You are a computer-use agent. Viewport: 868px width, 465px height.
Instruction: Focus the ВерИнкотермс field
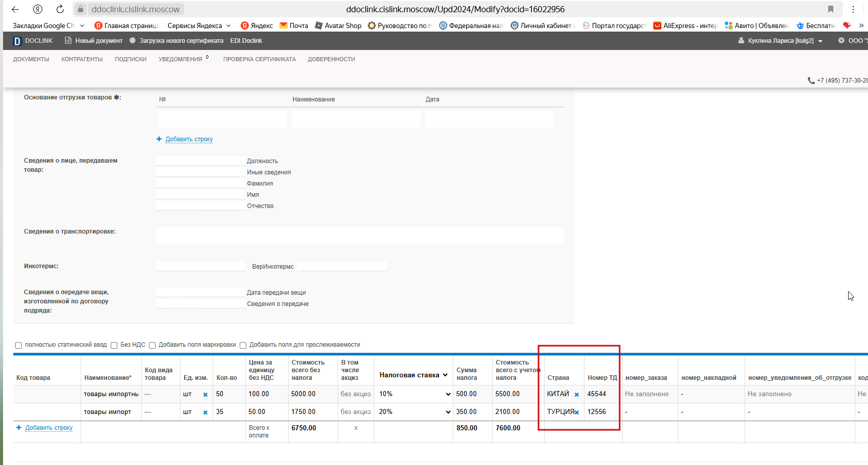point(342,267)
